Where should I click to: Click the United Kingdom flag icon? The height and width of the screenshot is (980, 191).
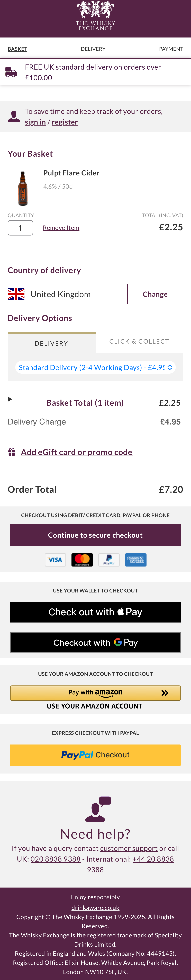coord(16,294)
